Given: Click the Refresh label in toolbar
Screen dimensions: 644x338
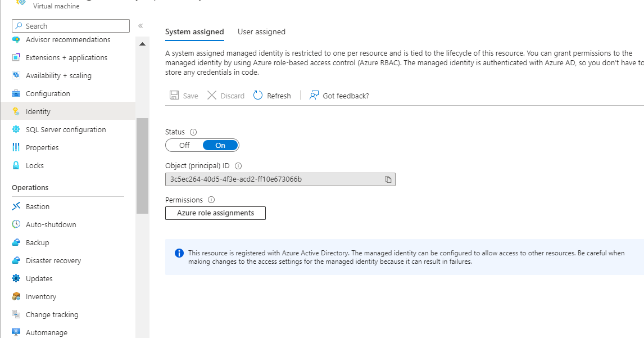Looking at the screenshot, I should [279, 96].
